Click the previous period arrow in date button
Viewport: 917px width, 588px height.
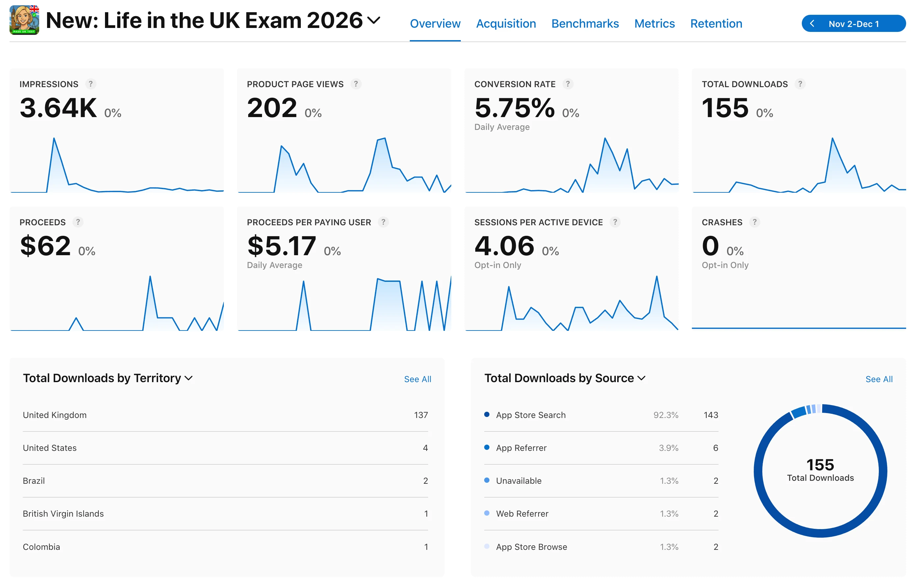coord(812,24)
